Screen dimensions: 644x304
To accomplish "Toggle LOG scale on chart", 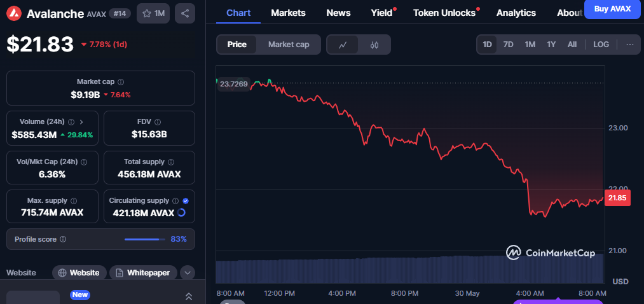I will 601,45.
